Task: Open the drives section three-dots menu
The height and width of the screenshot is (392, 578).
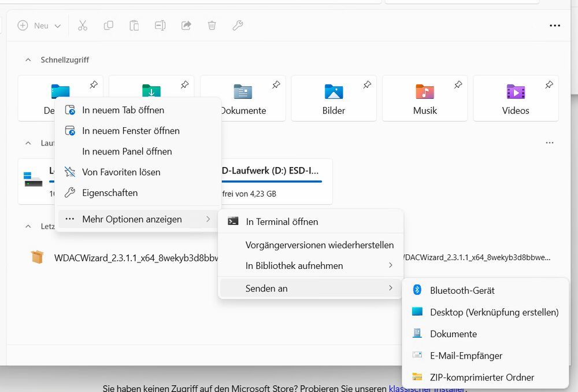Action: [550, 143]
